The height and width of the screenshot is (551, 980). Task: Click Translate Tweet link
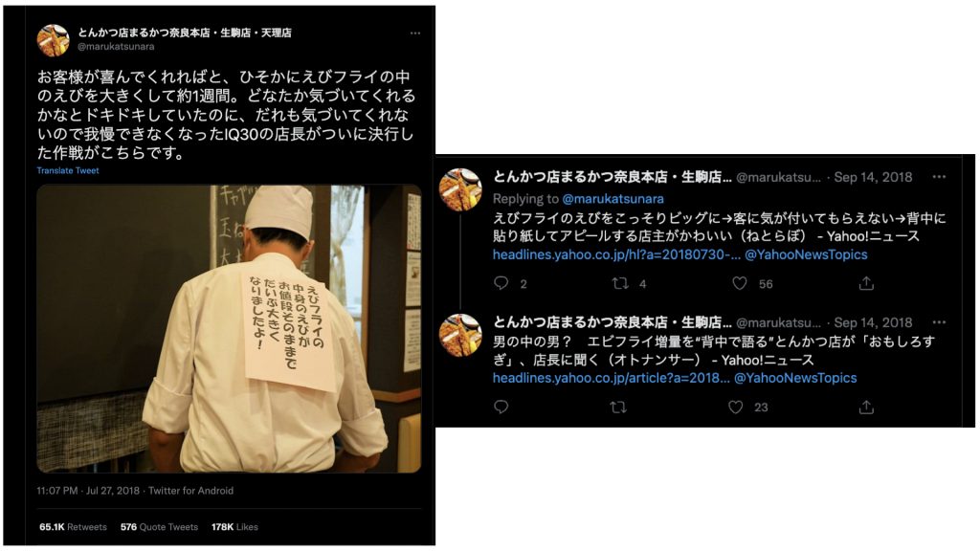68,170
